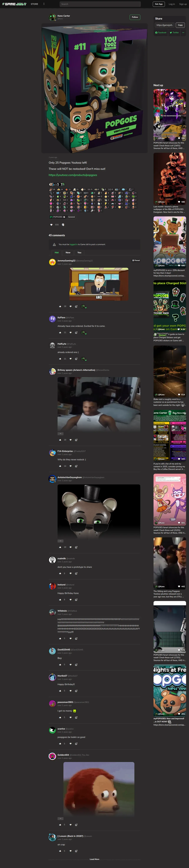Click the logged in link
189x868 pixels.
click(x=74, y=244)
